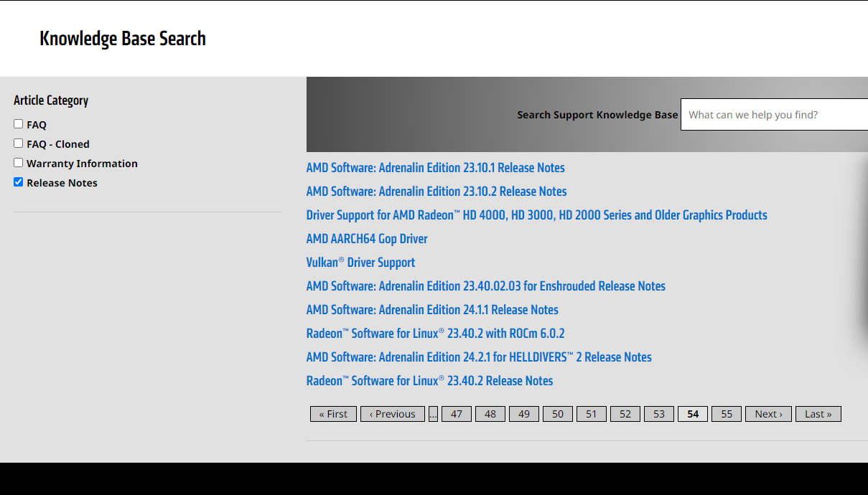
Task: Open Linux 23.40.2 with ROCm 6.0.2
Action: (435, 334)
